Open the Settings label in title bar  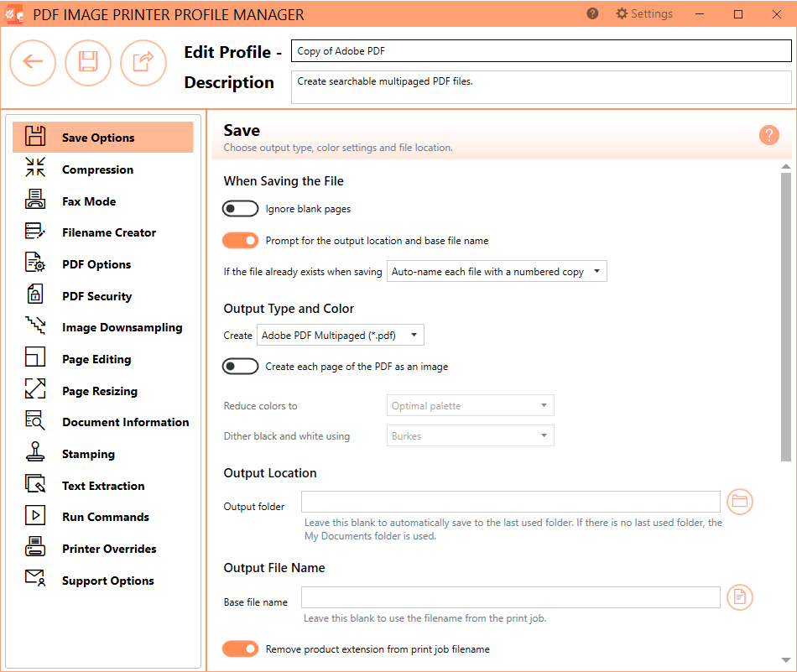click(x=652, y=13)
